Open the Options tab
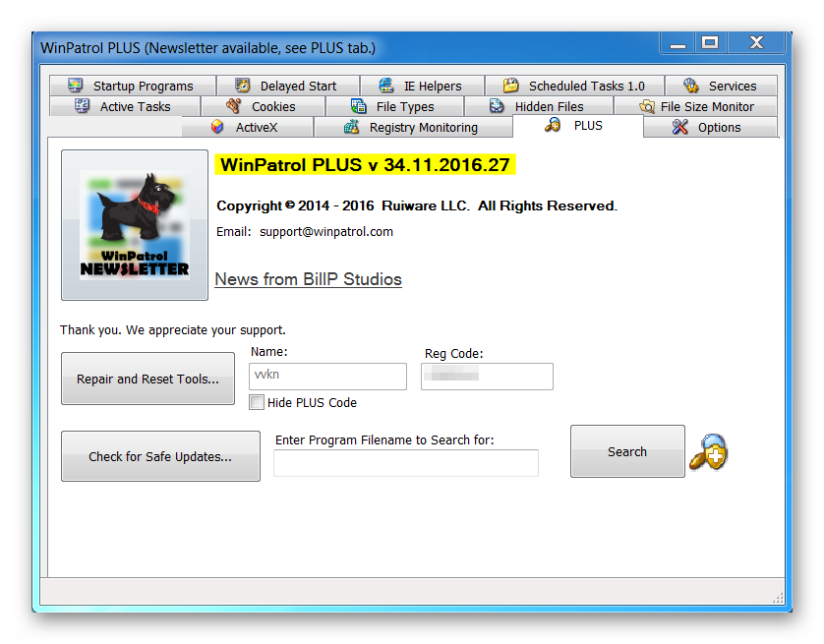 click(x=710, y=127)
